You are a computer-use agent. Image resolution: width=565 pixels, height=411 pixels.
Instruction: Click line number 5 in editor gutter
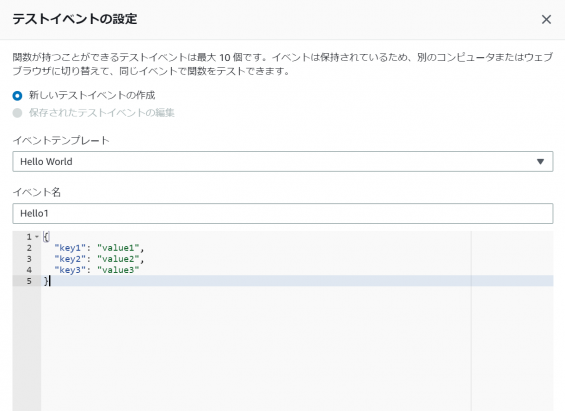(x=29, y=281)
